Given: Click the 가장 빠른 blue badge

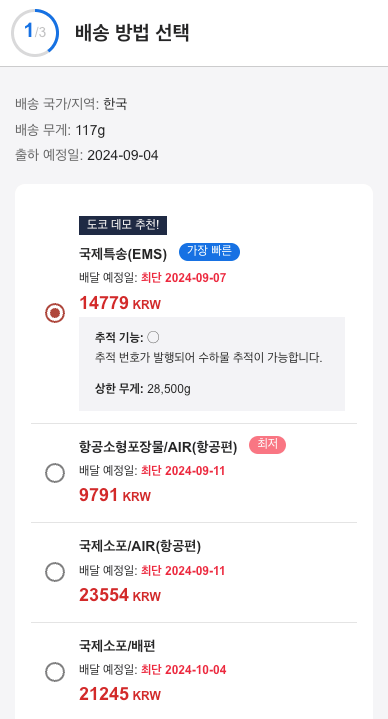Looking at the screenshot, I should [209, 252].
